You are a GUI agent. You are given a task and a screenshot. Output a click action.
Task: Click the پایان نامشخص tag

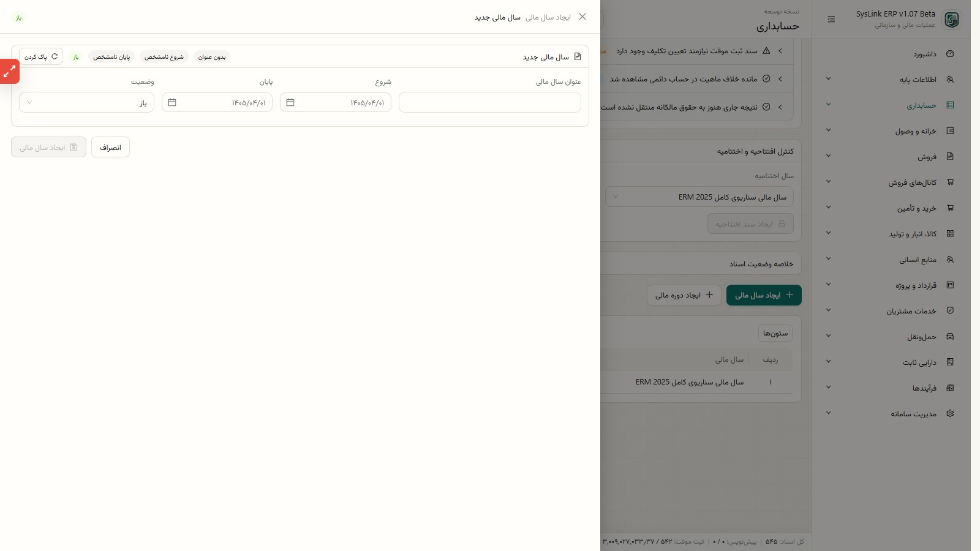tap(111, 56)
